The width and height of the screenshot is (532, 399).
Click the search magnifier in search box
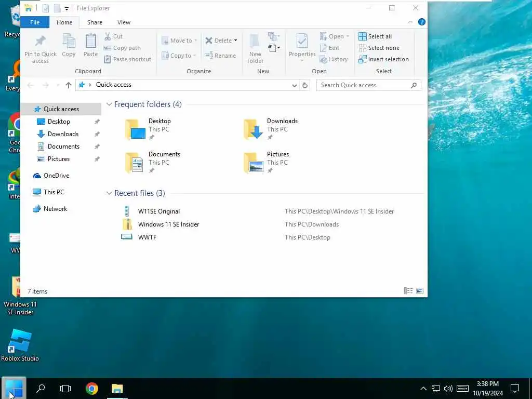click(414, 85)
